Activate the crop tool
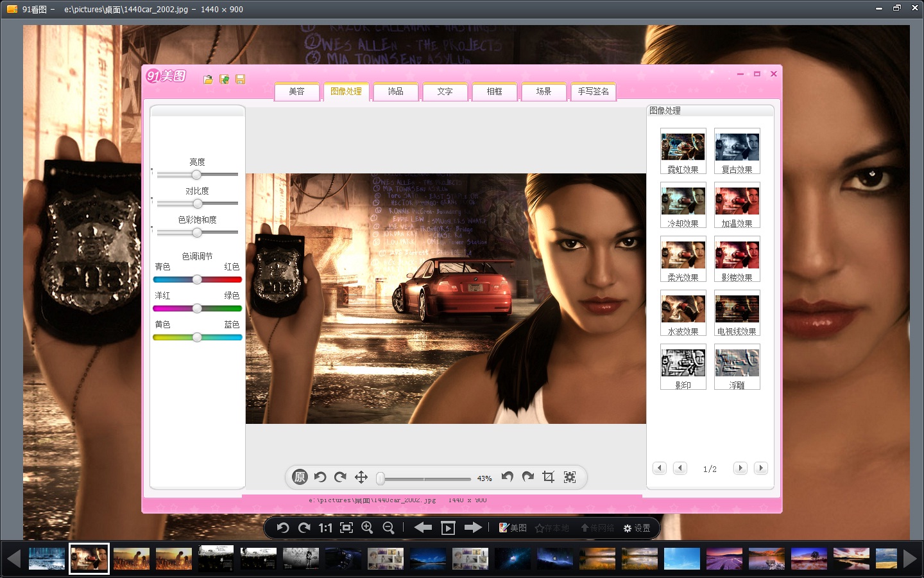The width and height of the screenshot is (924, 578). click(x=549, y=477)
